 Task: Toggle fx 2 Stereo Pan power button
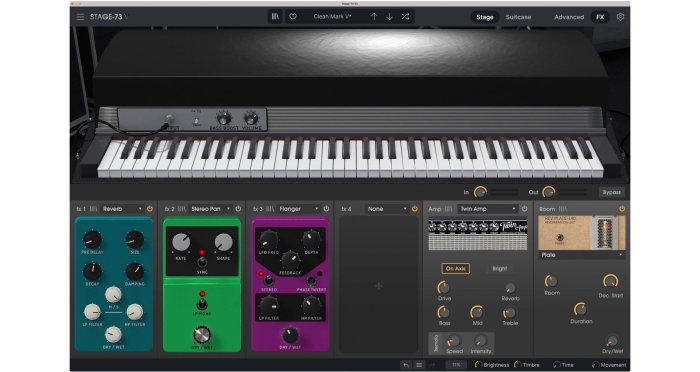(238, 209)
